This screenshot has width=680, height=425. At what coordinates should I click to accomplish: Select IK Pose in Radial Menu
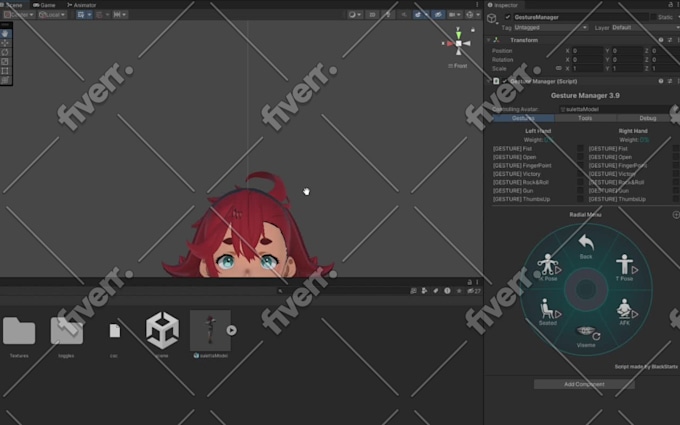pos(549,268)
